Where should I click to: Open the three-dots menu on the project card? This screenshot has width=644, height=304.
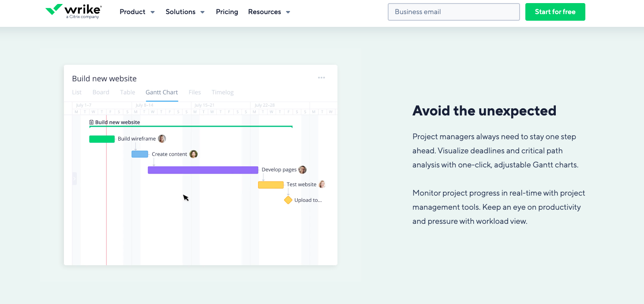click(322, 78)
